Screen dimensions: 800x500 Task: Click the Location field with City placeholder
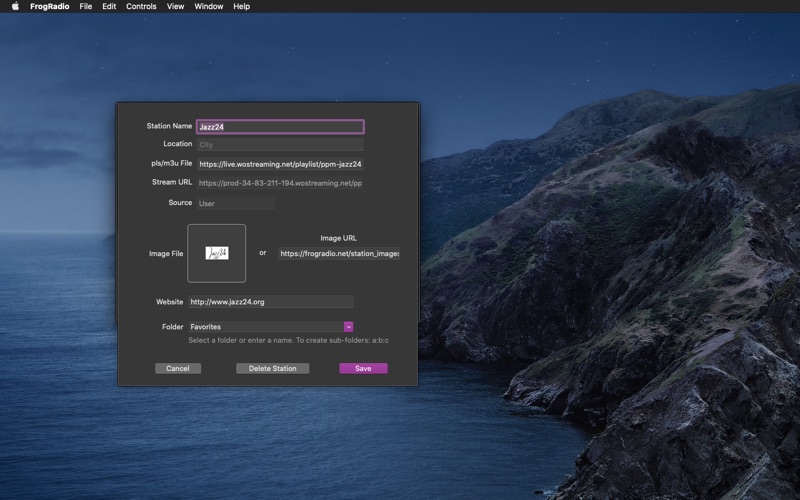pyautogui.click(x=280, y=144)
